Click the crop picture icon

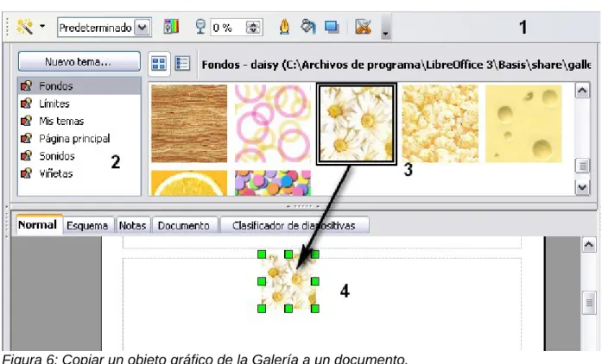pyautogui.click(x=363, y=27)
